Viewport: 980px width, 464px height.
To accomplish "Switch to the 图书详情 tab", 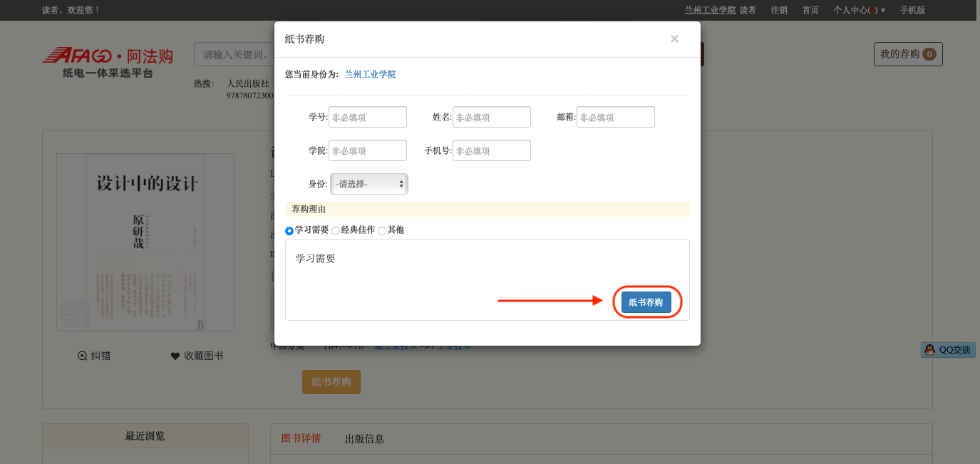I will coord(301,438).
